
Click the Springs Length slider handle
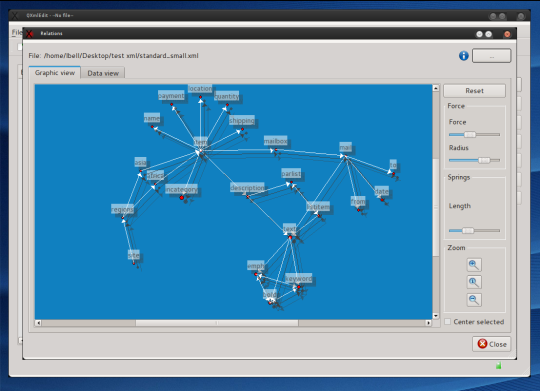(468, 230)
